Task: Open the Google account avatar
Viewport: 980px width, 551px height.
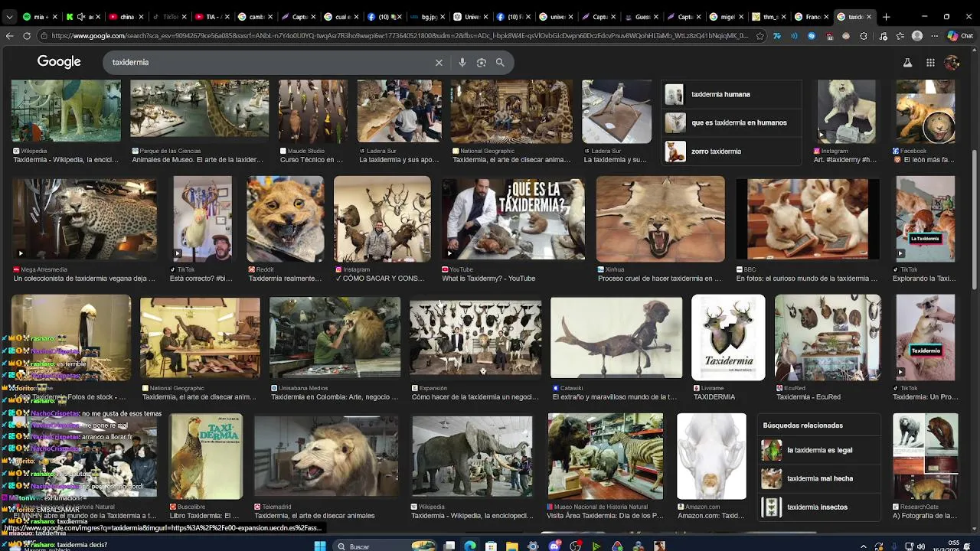Action: click(952, 63)
